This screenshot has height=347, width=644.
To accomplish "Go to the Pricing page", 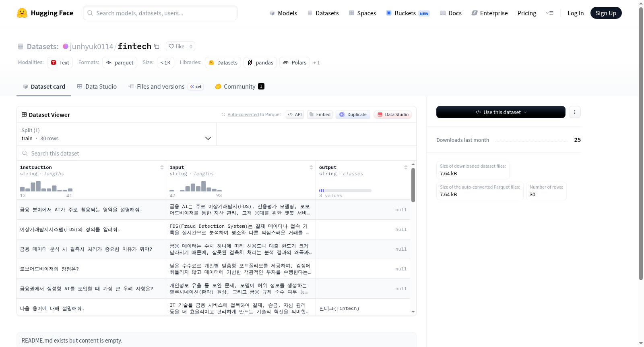I will tap(527, 13).
